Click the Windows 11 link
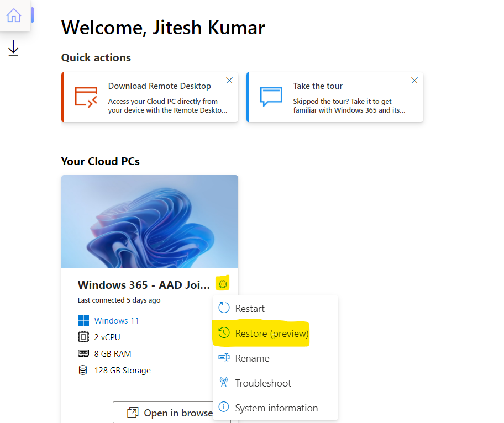 [x=117, y=320]
